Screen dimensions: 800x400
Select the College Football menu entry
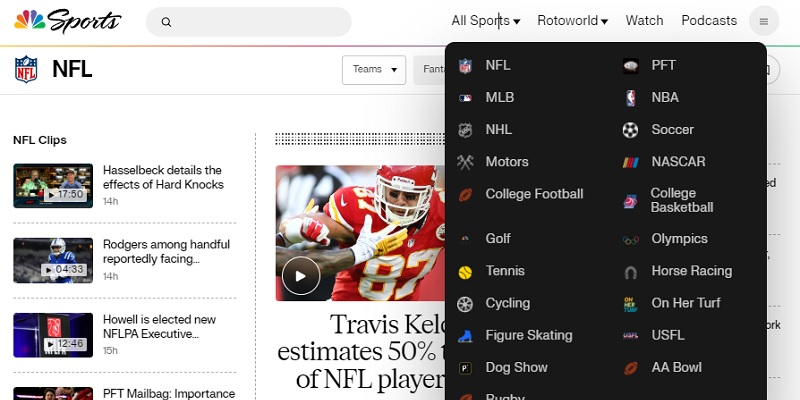click(534, 194)
